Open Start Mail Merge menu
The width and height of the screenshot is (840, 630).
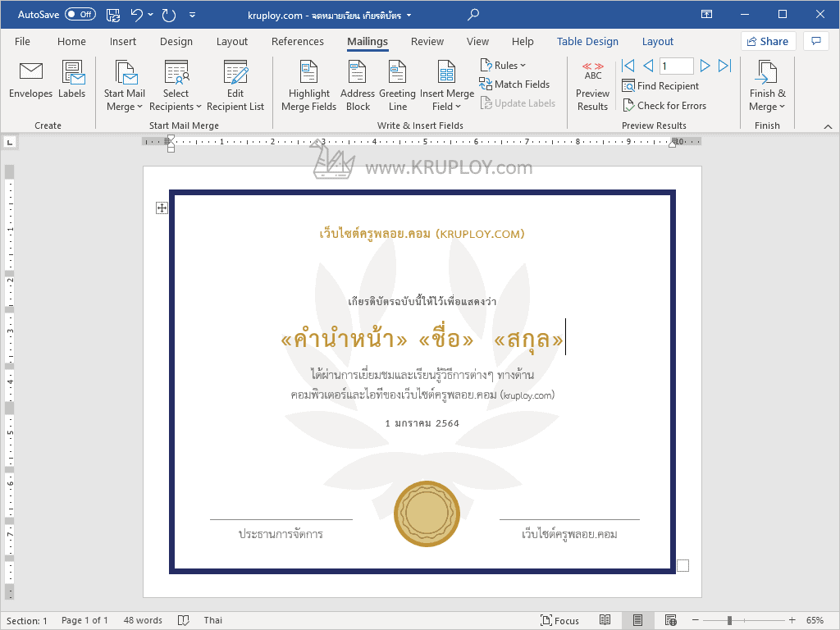[x=125, y=85]
